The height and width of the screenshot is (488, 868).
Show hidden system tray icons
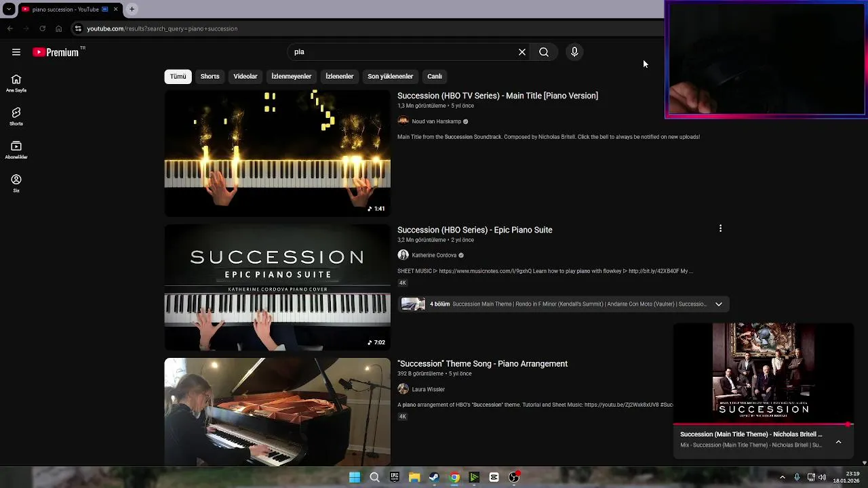782,477
